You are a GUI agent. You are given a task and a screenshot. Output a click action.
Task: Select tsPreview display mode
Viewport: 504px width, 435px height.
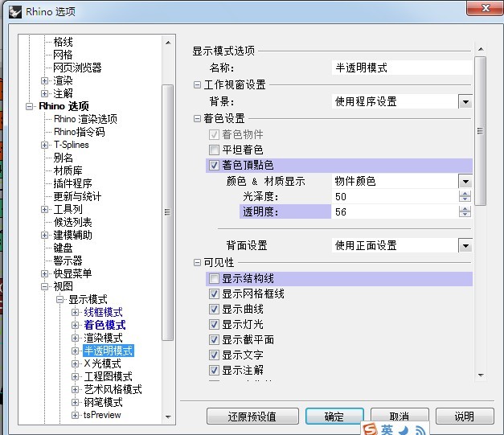(102, 415)
